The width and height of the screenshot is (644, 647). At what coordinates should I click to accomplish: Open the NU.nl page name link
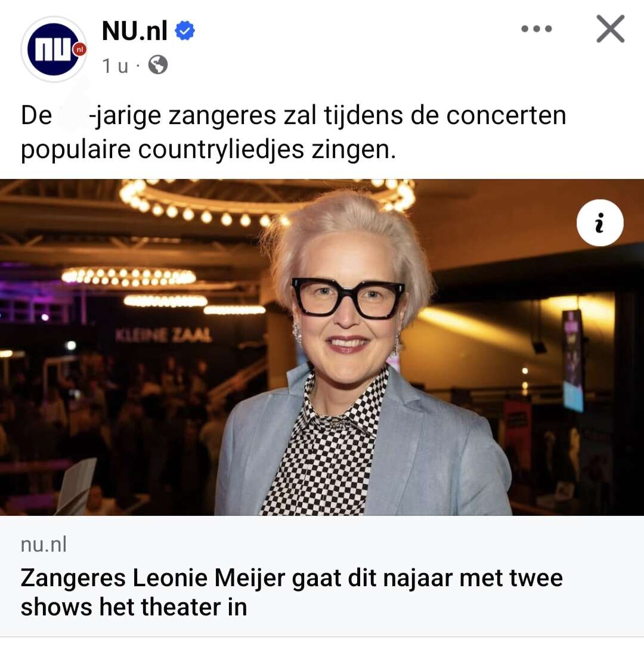135,30
